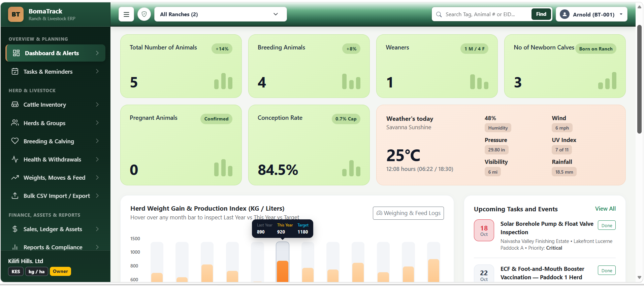
Task: Click the Reports & Compliance chart icon
Action: (15, 247)
